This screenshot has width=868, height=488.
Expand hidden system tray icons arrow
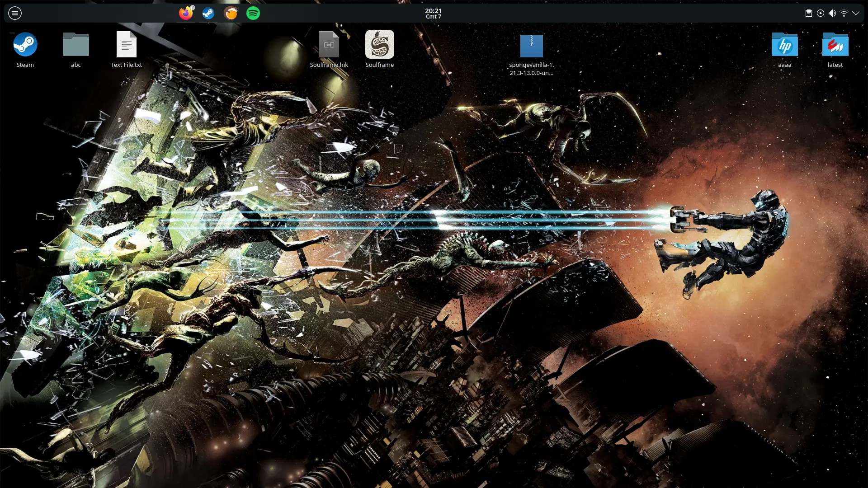pyautogui.click(x=856, y=13)
